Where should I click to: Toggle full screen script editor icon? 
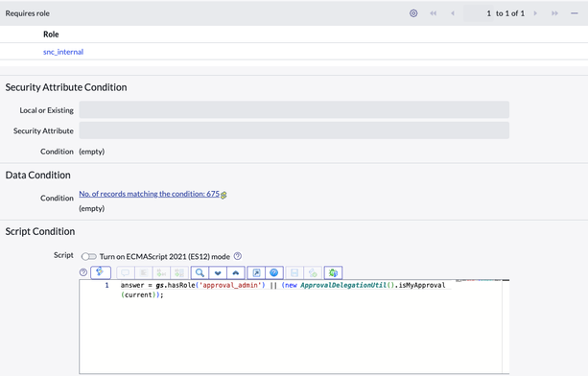pos(256,272)
